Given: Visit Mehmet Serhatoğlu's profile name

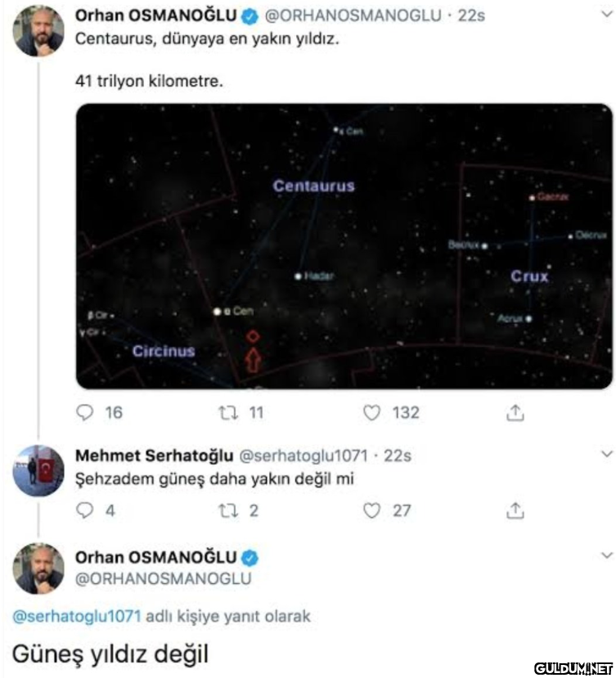Looking at the screenshot, I should coord(155,456).
